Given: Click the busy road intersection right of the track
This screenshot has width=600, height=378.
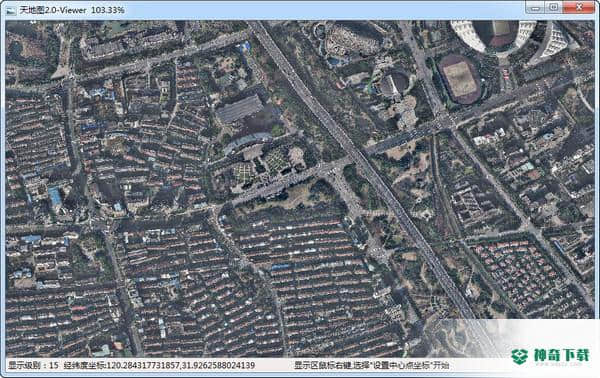Looking at the screenshot, I should [445, 122].
